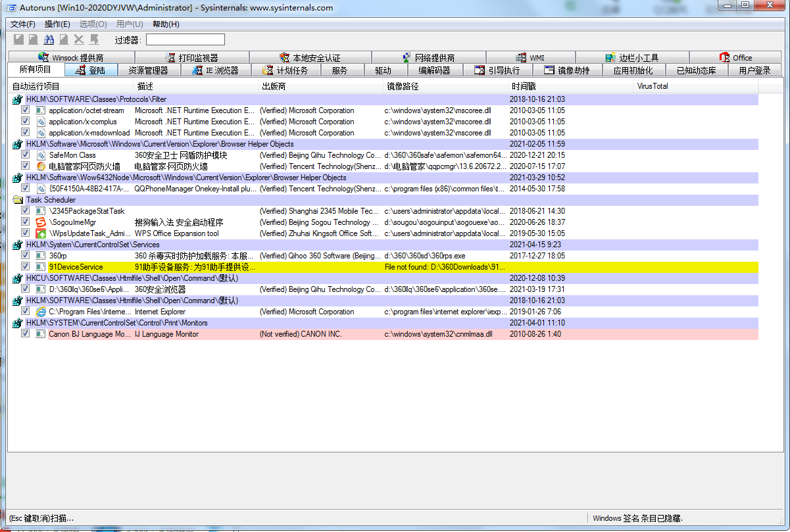Select the yellow 91DeviceService row text
Image resolution: width=790 pixels, height=532 pixels.
[x=76, y=267]
